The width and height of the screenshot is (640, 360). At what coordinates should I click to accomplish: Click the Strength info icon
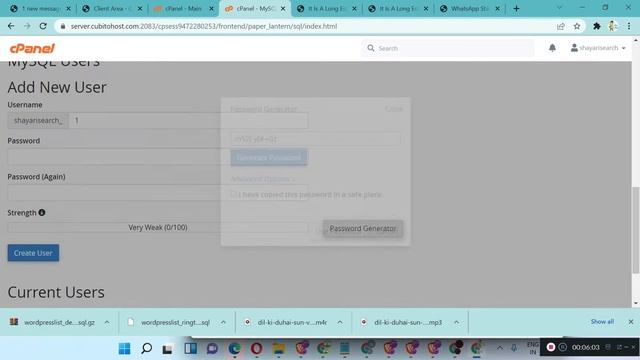click(42, 213)
